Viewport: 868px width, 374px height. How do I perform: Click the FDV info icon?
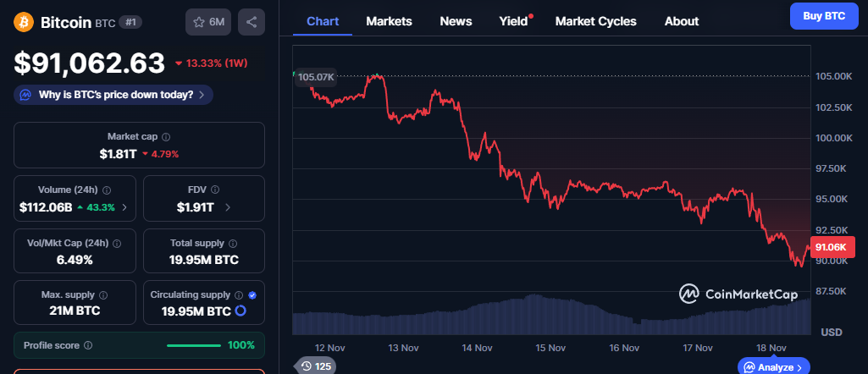[x=214, y=190]
